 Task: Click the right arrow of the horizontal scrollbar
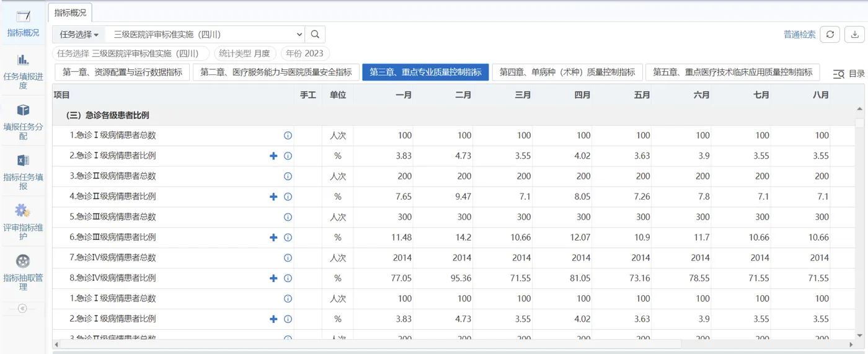coord(850,344)
